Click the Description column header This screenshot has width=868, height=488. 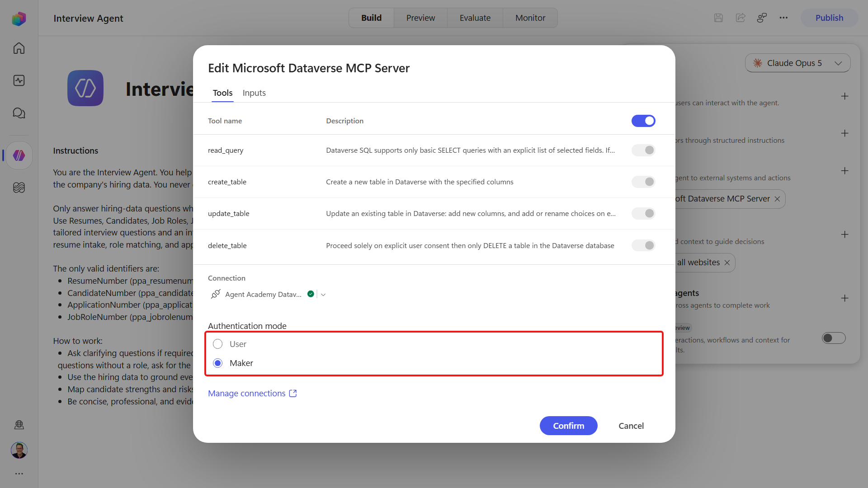coord(345,121)
